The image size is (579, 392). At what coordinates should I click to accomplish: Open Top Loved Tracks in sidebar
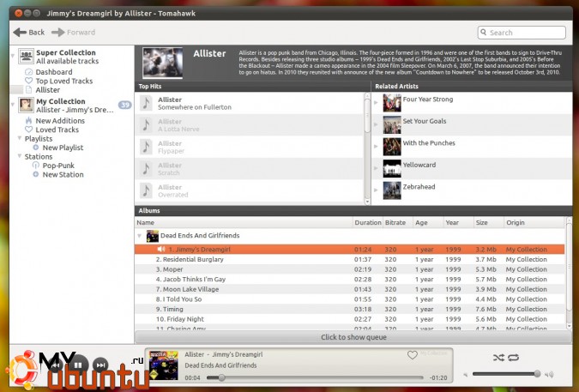tap(63, 81)
